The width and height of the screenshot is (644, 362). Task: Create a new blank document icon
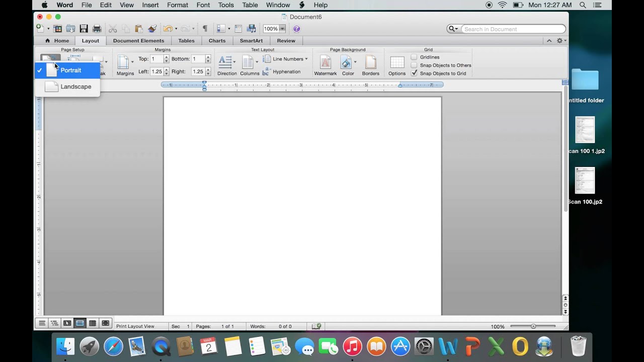[40, 29]
